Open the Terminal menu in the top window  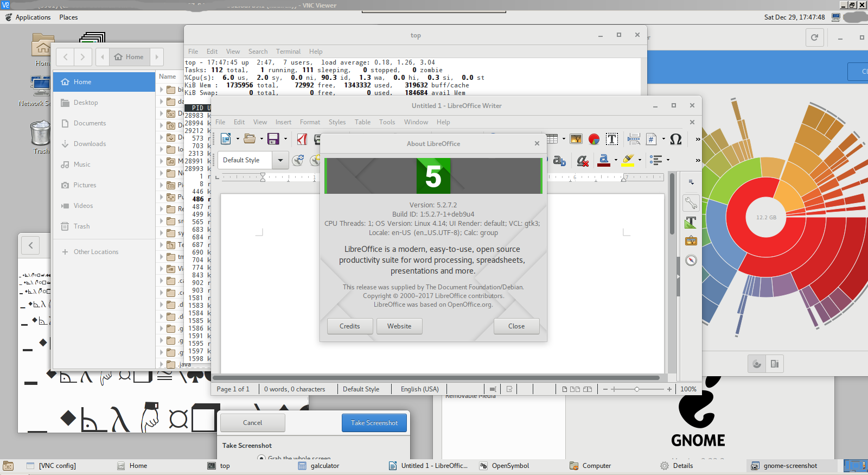pos(288,52)
